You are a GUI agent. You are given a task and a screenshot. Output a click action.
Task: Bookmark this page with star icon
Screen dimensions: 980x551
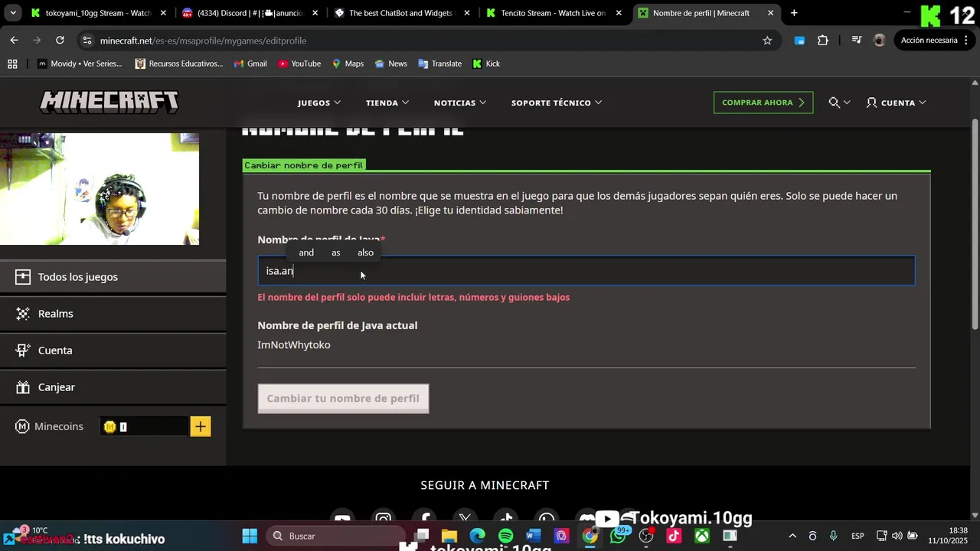[x=767, y=41]
